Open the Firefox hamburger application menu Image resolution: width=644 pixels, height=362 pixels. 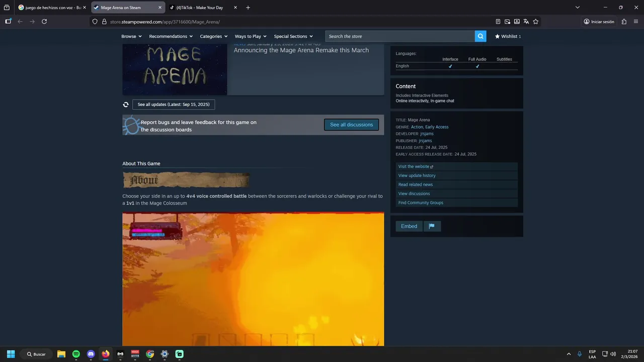pyautogui.click(x=635, y=22)
